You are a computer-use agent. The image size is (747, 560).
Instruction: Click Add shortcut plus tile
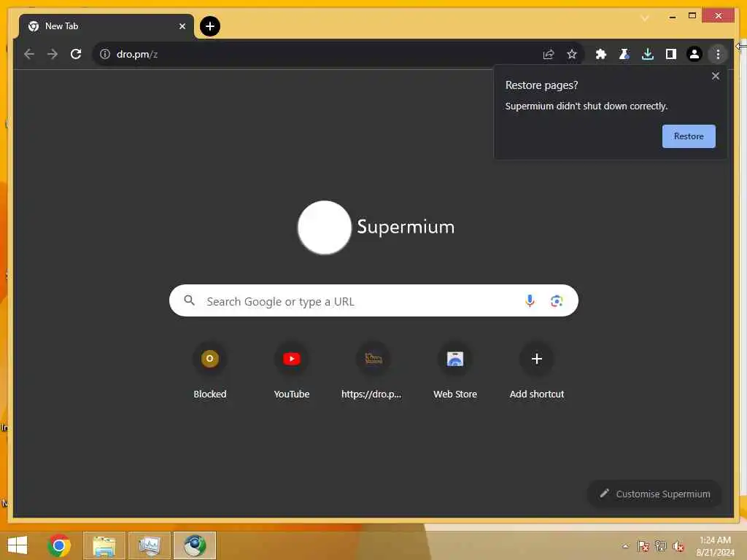click(537, 371)
